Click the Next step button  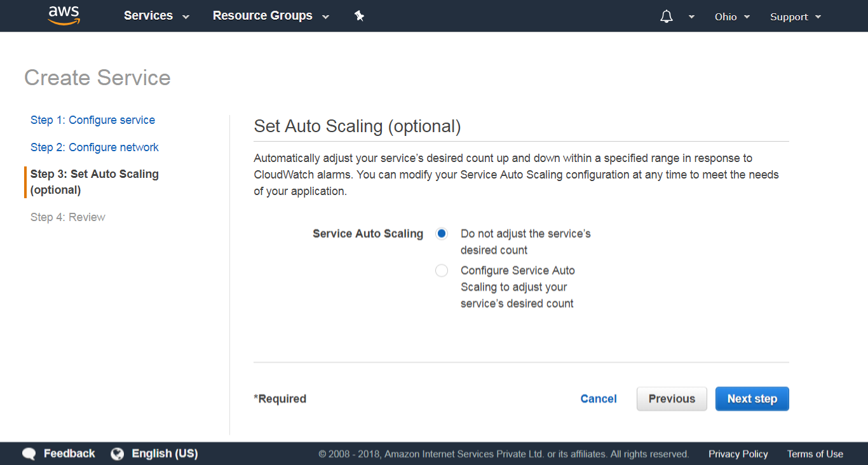752,399
